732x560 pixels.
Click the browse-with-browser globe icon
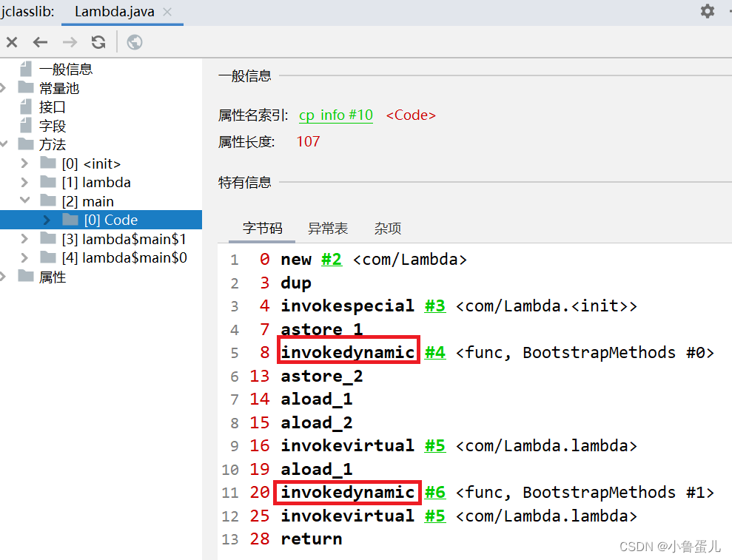tap(133, 42)
